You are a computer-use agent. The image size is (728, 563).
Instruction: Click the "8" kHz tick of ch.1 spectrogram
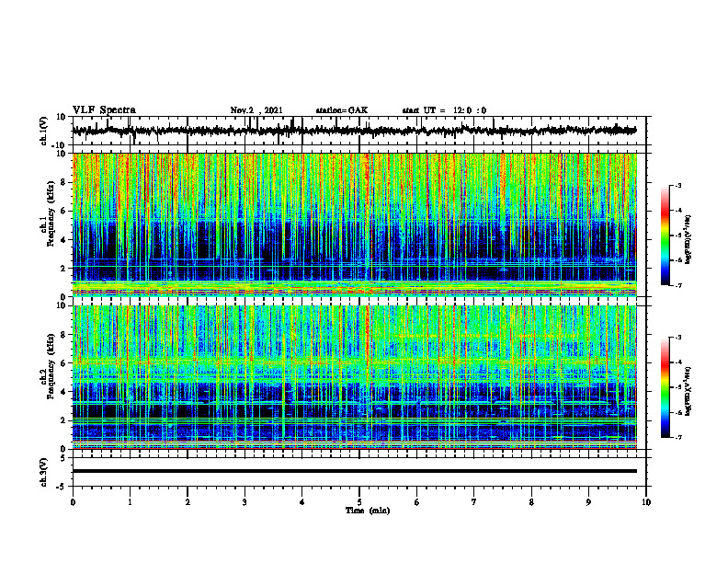pyautogui.click(x=64, y=182)
